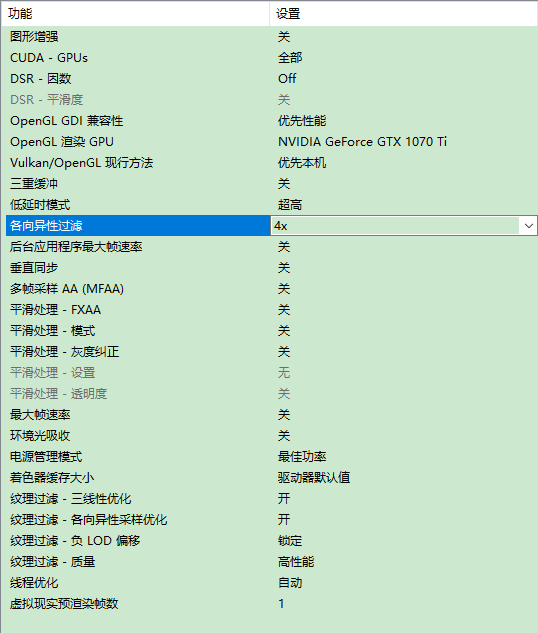Select the 三重缓冲 setting
Screen dimensions: 538x633
coord(270,184)
